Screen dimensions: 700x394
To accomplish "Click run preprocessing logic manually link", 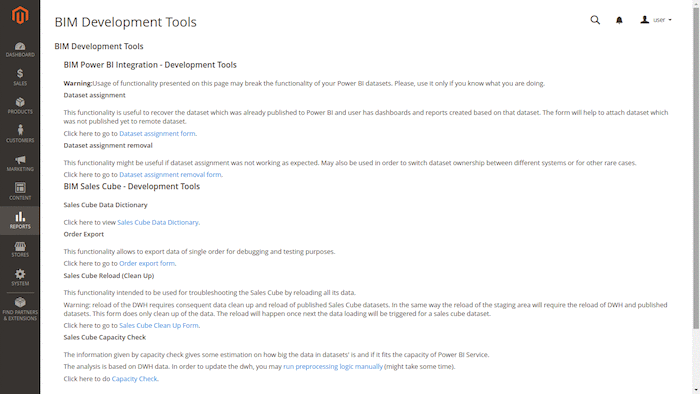I will tap(333, 366).
